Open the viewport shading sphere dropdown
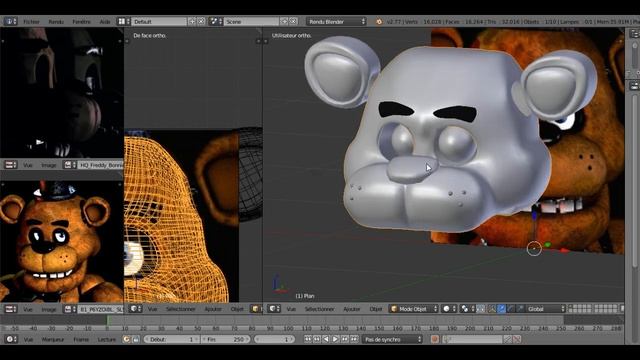 point(449,309)
